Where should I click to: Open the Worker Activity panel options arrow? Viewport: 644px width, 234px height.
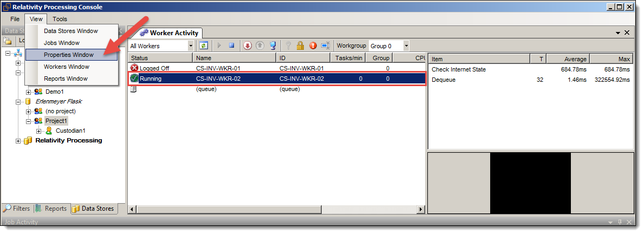tap(617, 32)
